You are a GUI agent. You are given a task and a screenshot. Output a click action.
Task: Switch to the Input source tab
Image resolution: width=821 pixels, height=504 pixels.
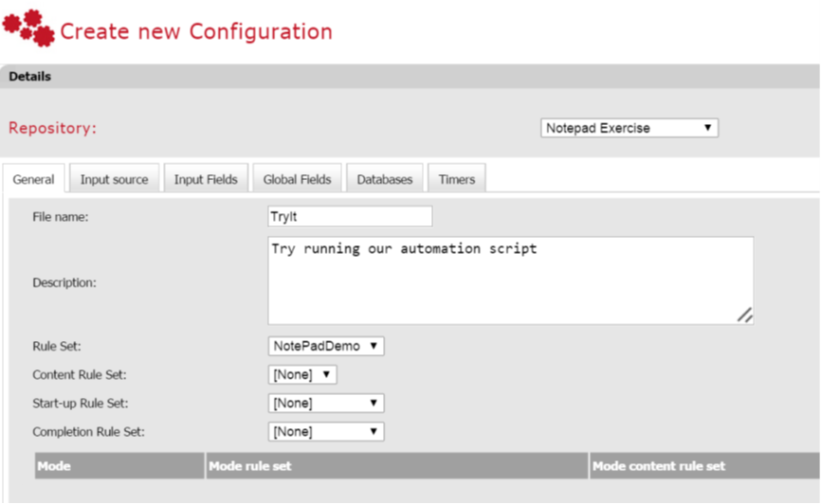(x=114, y=179)
